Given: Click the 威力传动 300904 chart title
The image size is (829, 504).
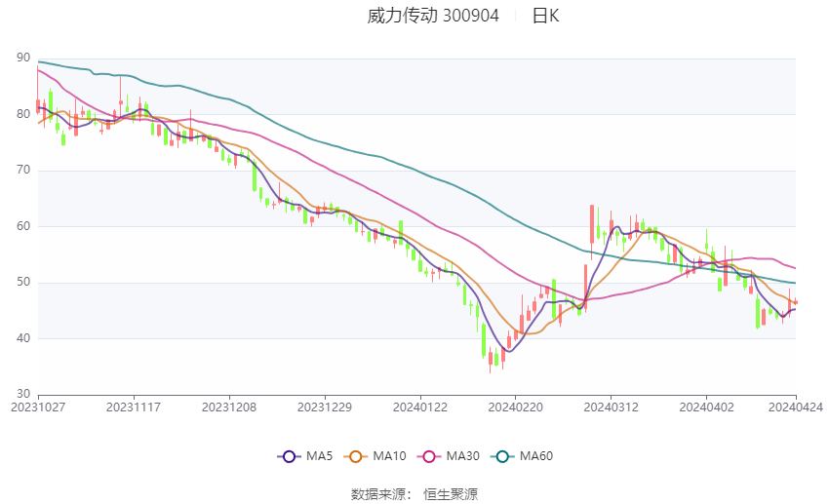Looking at the screenshot, I should coord(433,16).
